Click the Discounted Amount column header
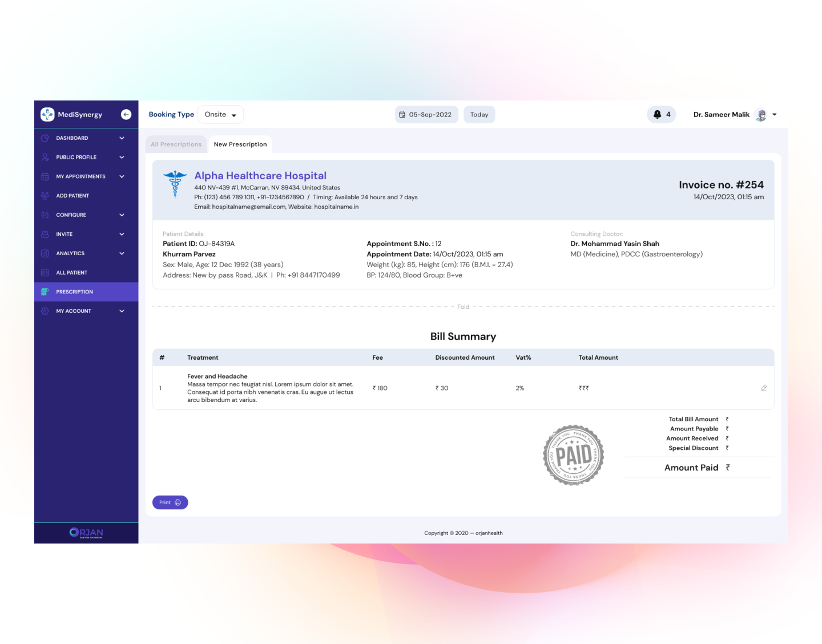Image resolution: width=822 pixels, height=644 pixels. coord(465,357)
